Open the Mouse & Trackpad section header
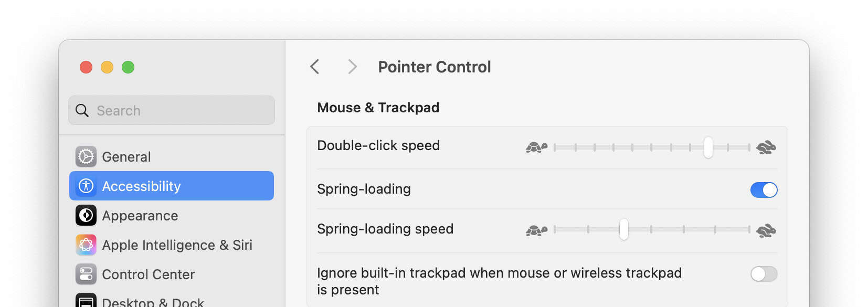Image resolution: width=868 pixels, height=307 pixels. point(378,108)
